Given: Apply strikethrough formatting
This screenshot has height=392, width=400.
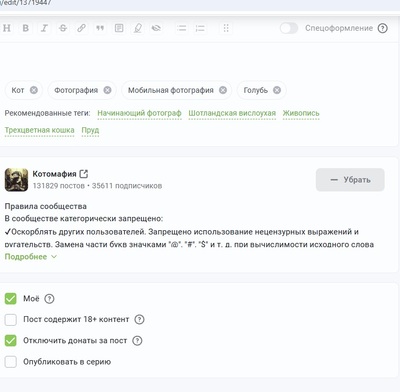Looking at the screenshot, I should click(x=63, y=28).
